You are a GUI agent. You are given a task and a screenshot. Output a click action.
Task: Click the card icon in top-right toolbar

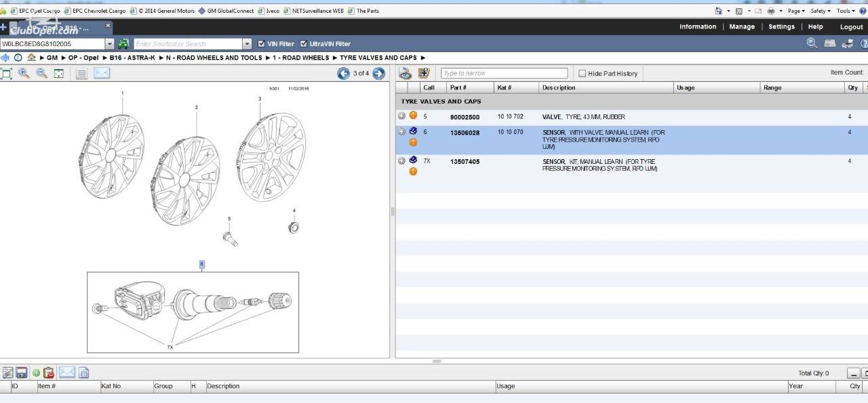point(830,43)
